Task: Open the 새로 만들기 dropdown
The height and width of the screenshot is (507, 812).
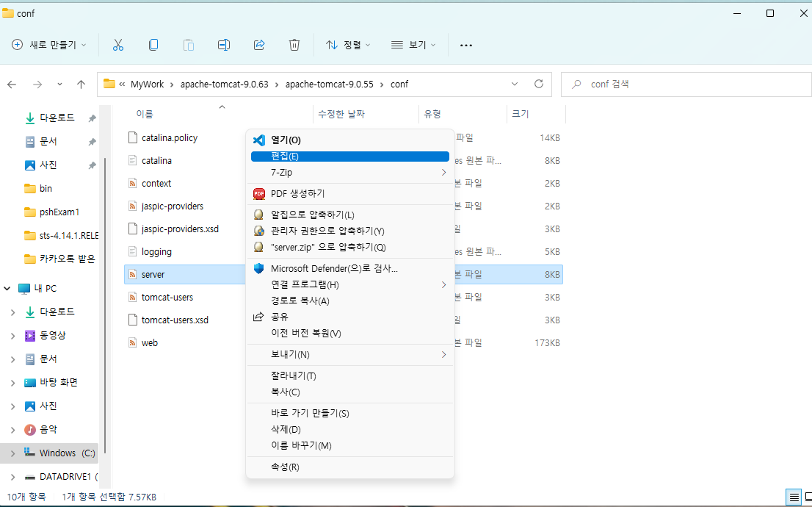Action: 49,45
